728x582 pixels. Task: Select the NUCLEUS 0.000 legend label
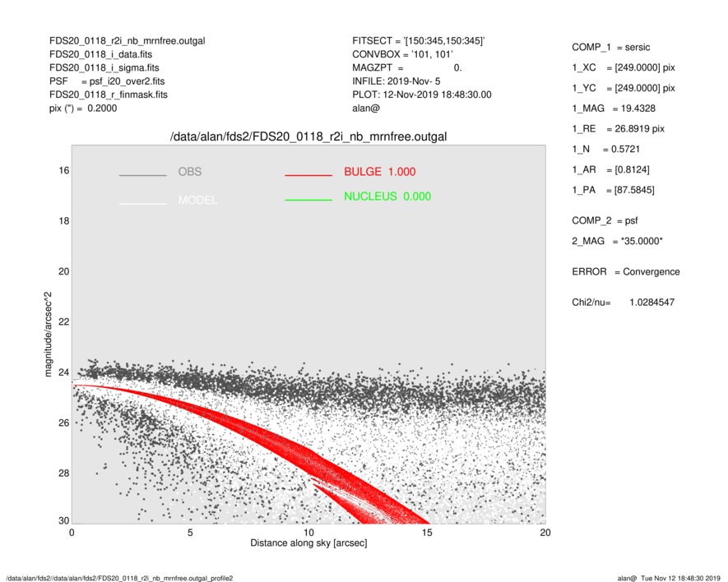coord(387,196)
